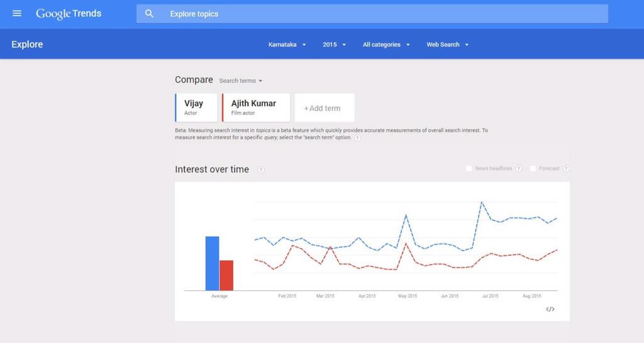Click help icon after the beta notice
Image resolution: width=644 pixels, height=343 pixels.
[357, 138]
